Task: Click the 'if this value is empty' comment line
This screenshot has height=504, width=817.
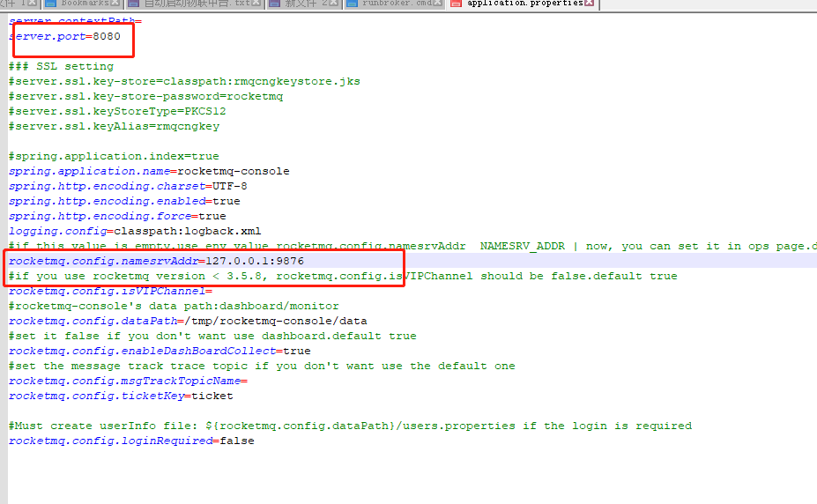Action: 412,247
